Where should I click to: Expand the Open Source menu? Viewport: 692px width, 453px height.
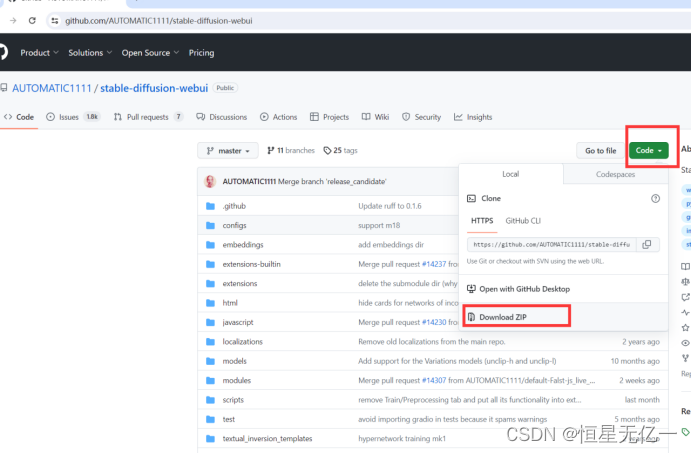150,53
